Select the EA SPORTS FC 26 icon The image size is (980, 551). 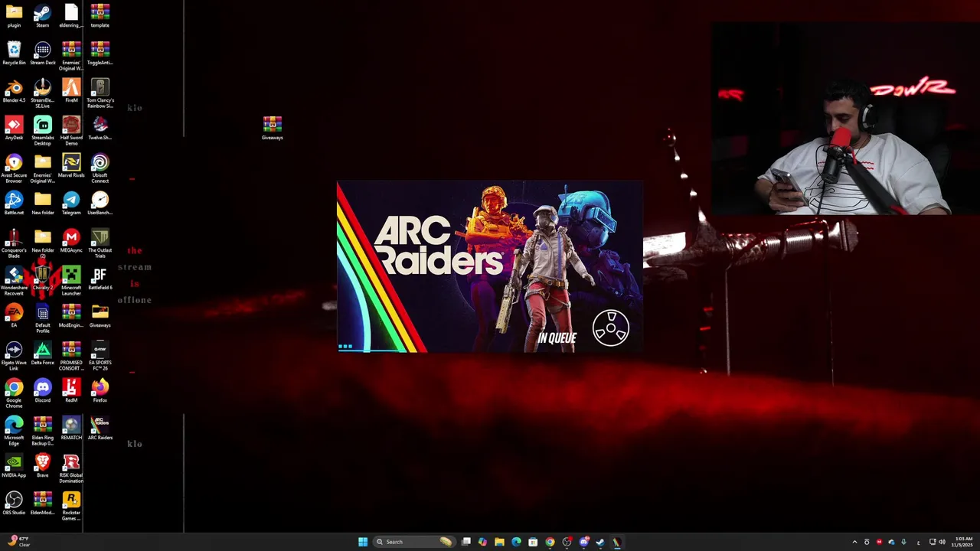(100, 355)
